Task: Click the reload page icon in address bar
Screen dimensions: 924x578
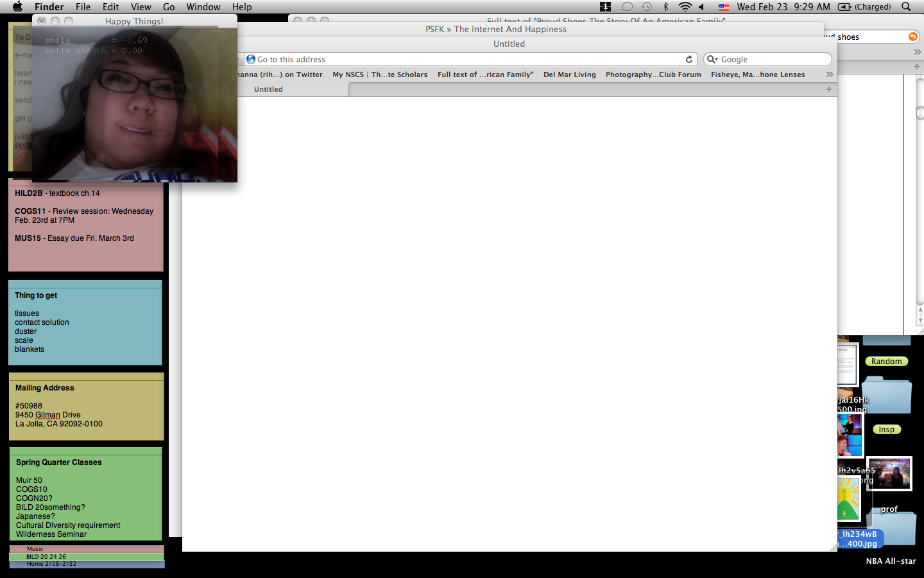Action: point(689,59)
